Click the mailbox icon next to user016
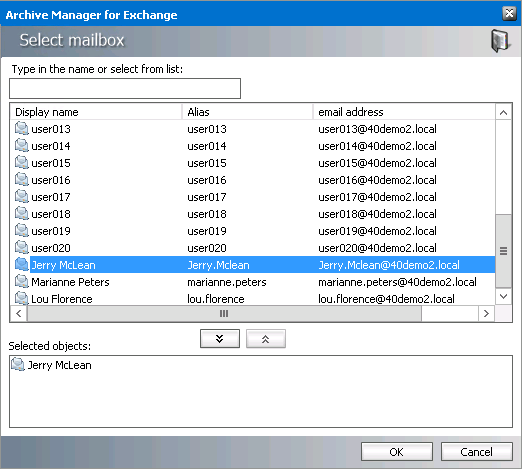522x469 pixels. (x=22, y=180)
